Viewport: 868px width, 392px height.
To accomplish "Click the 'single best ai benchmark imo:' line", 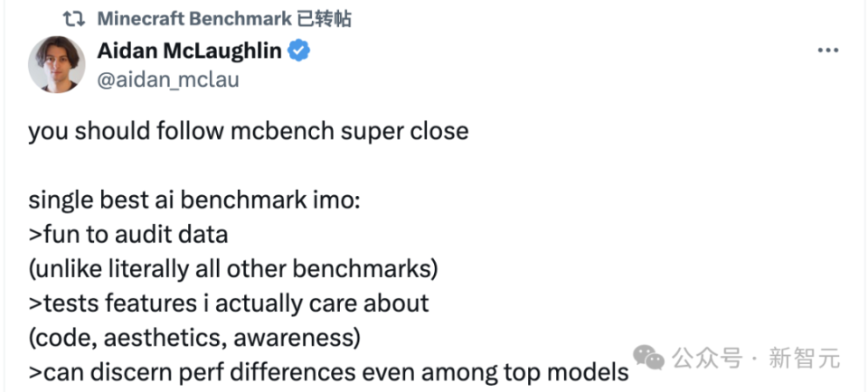I will (194, 200).
